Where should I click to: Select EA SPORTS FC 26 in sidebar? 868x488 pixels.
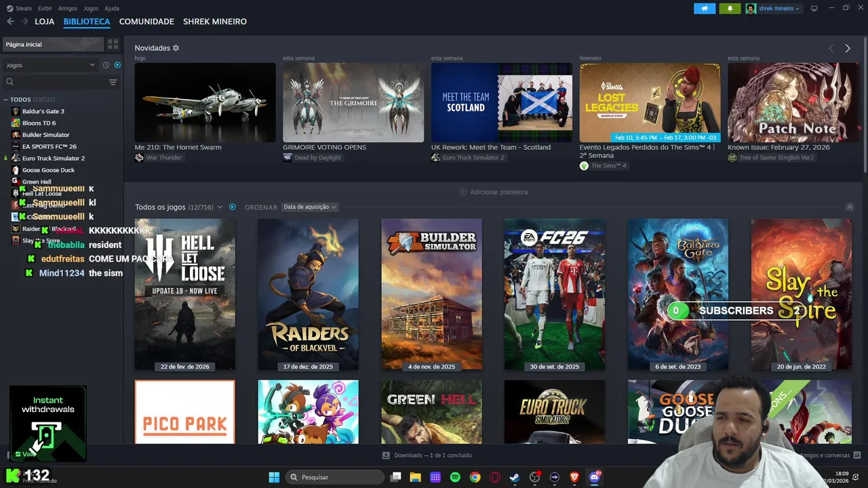click(x=50, y=146)
